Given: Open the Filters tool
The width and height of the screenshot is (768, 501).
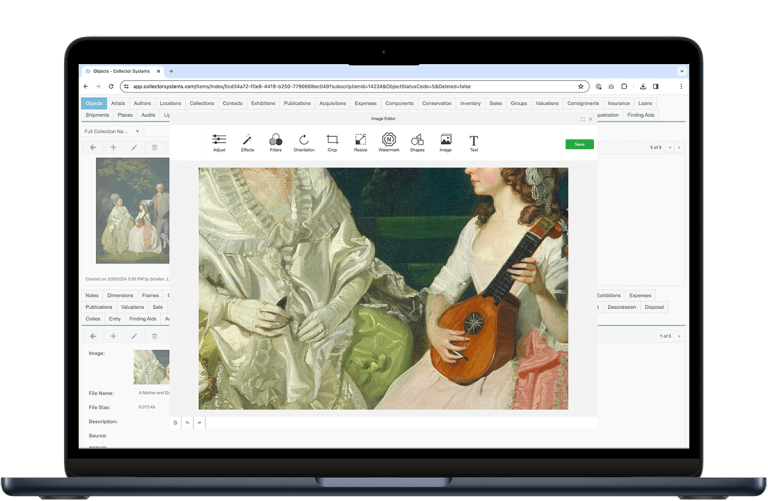Looking at the screenshot, I should point(275,141).
